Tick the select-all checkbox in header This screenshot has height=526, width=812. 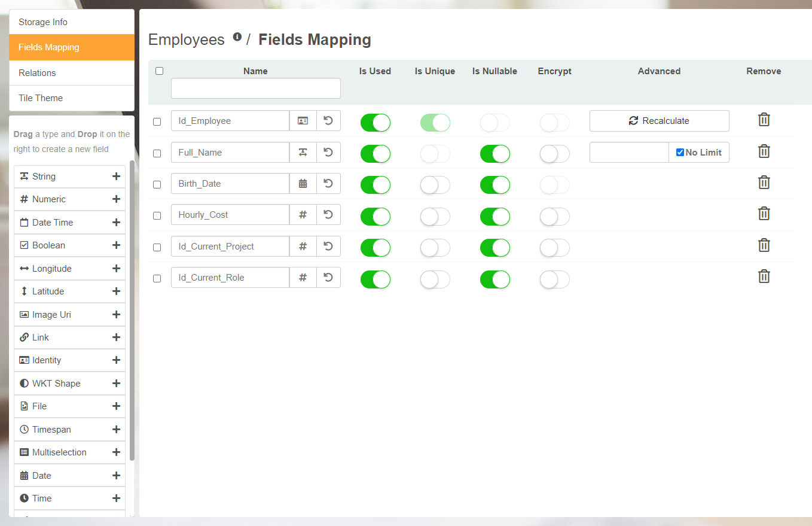(159, 71)
